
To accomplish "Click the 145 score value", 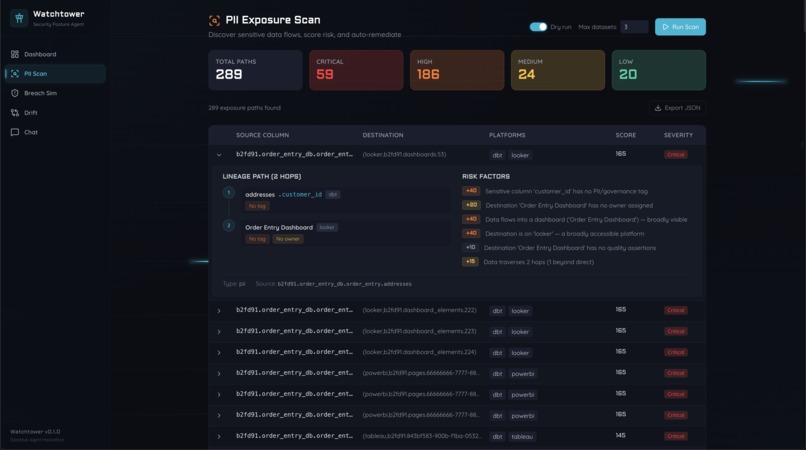I will [620, 436].
